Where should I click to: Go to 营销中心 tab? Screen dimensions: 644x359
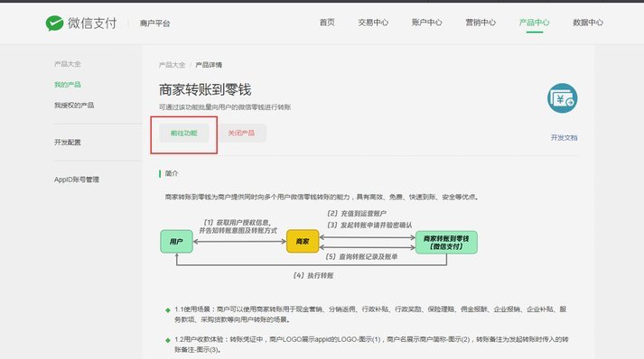click(x=481, y=23)
